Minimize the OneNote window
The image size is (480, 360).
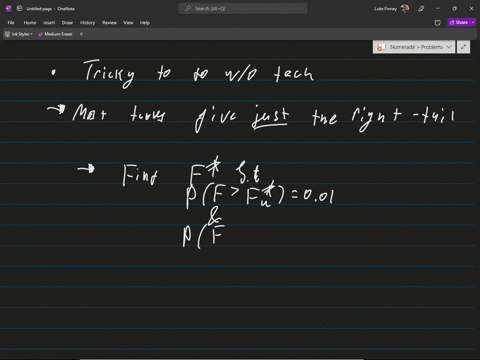tap(438, 9)
